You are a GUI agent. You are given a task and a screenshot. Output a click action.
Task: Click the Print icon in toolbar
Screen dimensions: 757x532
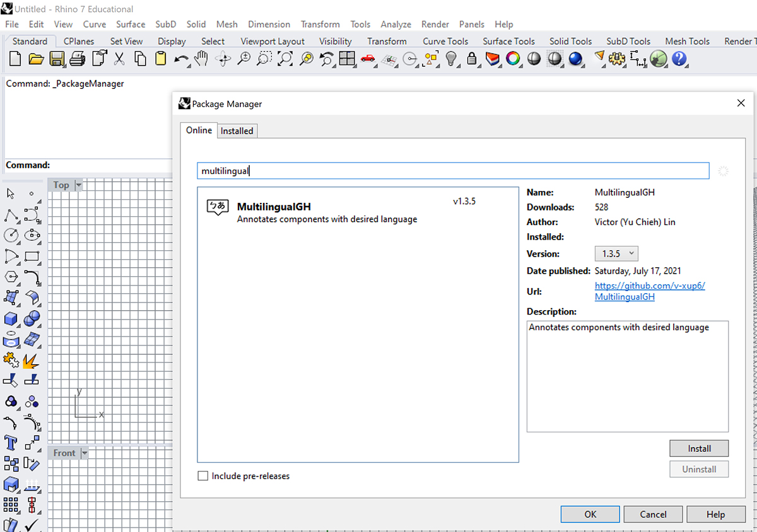point(78,59)
